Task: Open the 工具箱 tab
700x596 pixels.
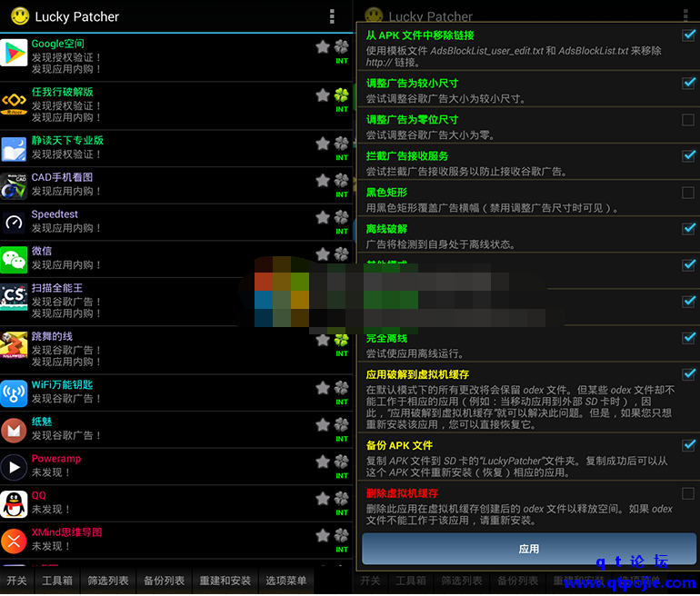Action: coord(57,581)
